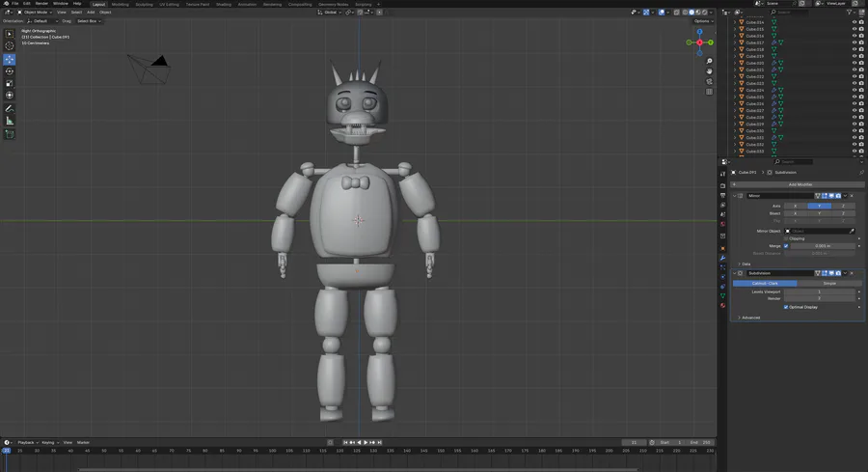Hide Cube.014 with its eye icon

pos(854,22)
